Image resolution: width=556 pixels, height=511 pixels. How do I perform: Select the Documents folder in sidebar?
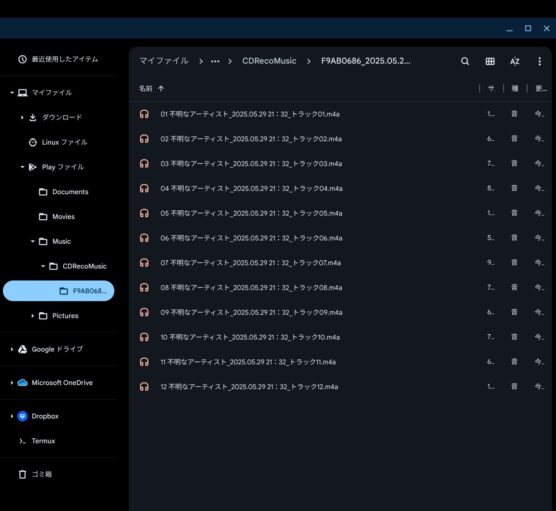(x=63, y=192)
